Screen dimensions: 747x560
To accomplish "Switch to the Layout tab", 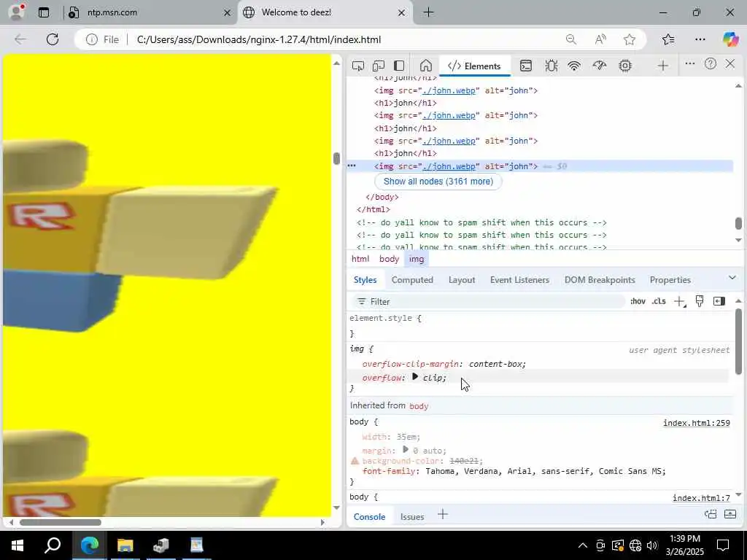I will (462, 280).
